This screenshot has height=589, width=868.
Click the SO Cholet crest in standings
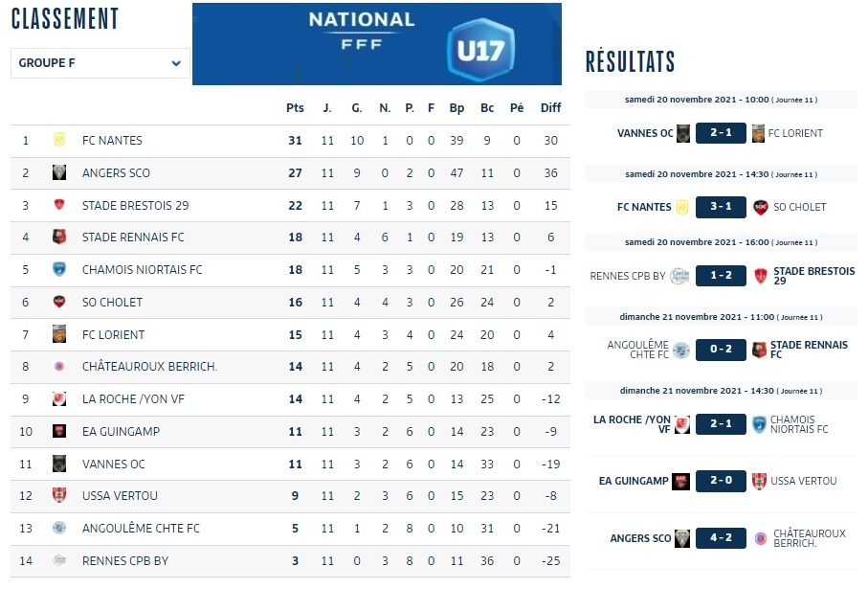(x=59, y=303)
